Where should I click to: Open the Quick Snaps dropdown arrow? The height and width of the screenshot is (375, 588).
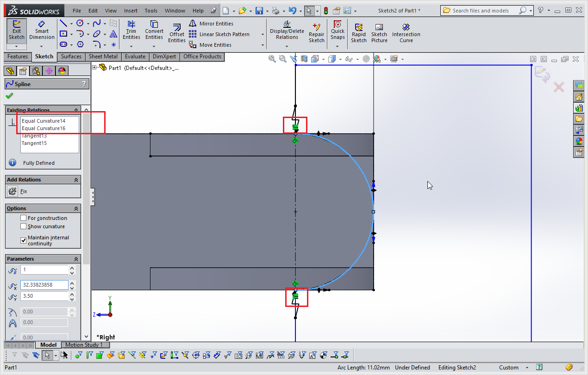tap(338, 46)
